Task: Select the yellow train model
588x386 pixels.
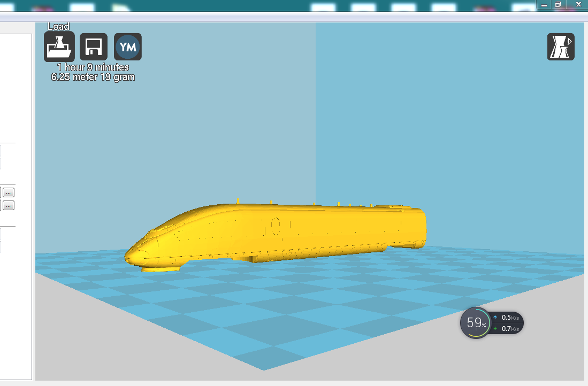Action: coord(276,234)
